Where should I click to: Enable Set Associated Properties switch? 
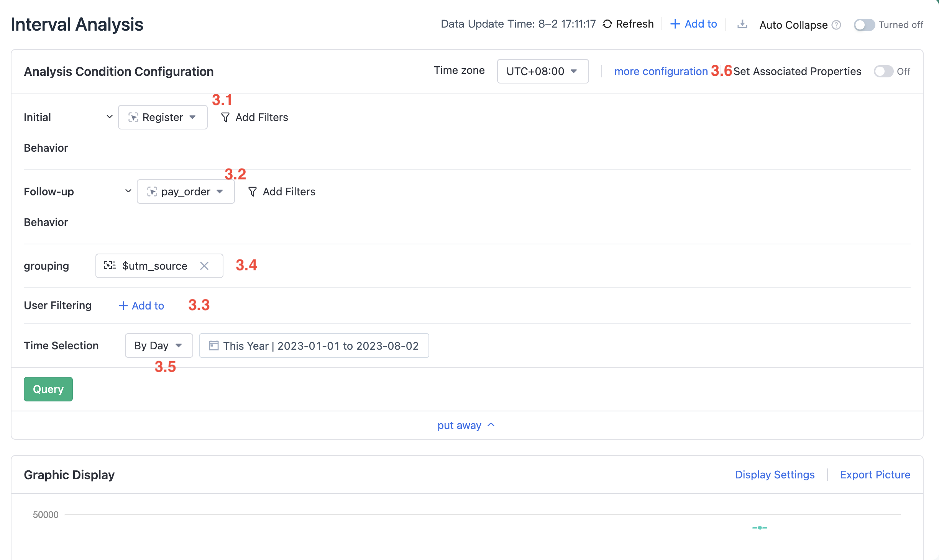point(883,71)
